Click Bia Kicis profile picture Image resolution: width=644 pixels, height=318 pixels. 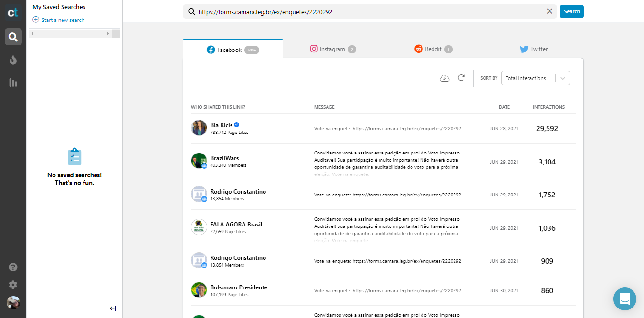click(x=199, y=128)
